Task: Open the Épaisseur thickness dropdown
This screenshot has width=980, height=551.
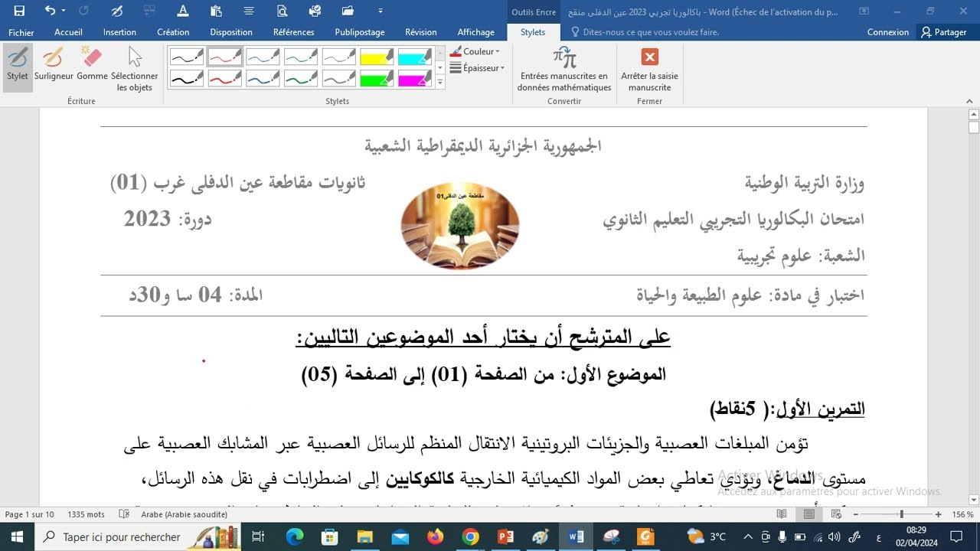Action: tap(477, 68)
